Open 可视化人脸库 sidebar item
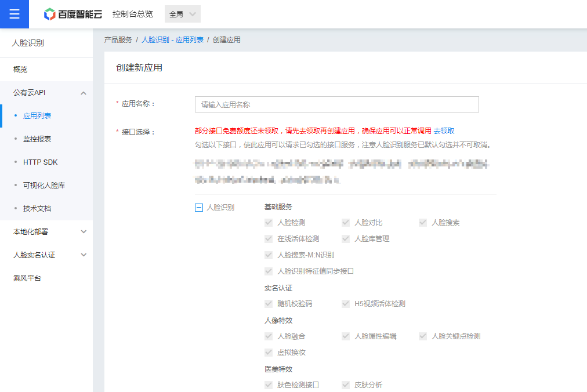This screenshot has height=392, width=587. [44, 186]
